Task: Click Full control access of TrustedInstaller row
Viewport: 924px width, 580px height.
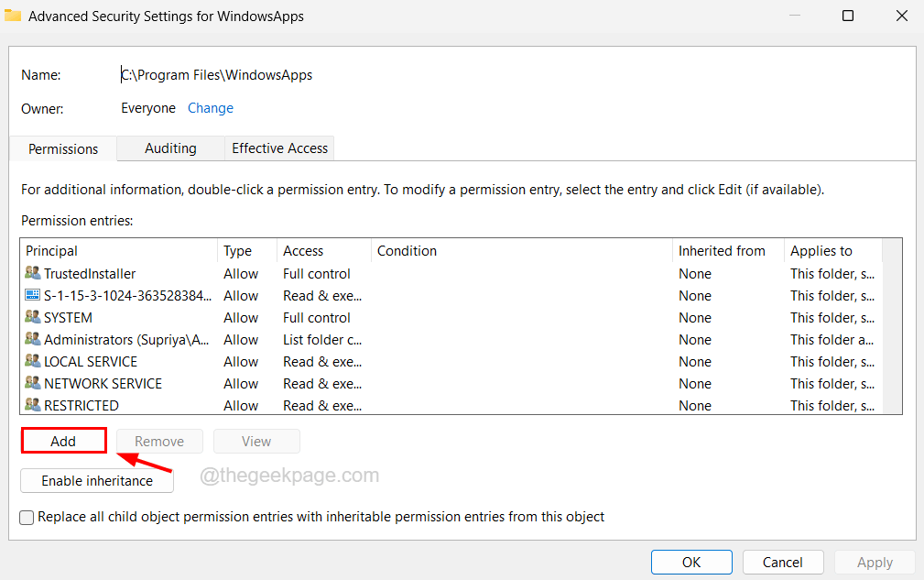Action: pyautogui.click(x=317, y=273)
